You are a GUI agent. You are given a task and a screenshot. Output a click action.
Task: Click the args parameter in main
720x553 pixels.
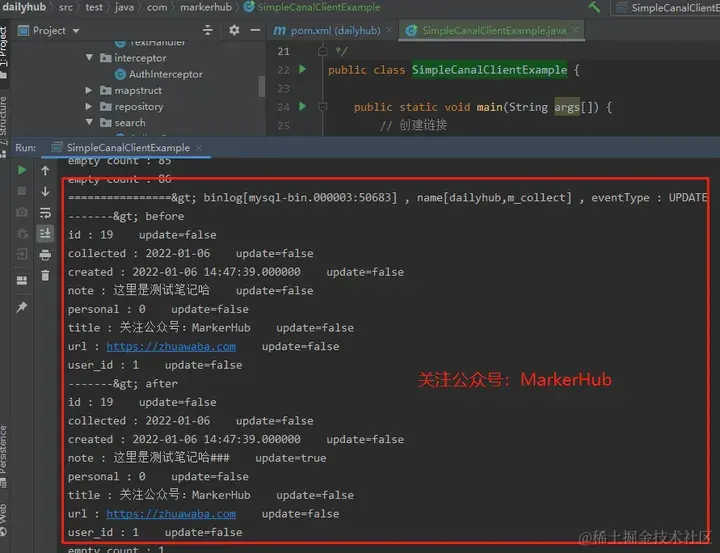(567, 107)
